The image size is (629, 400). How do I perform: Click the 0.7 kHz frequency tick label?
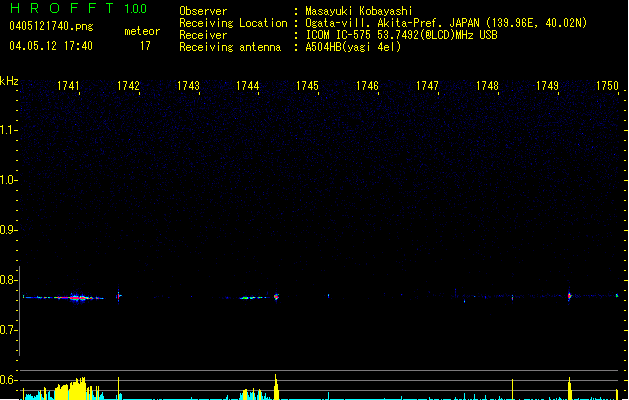pos(8,330)
